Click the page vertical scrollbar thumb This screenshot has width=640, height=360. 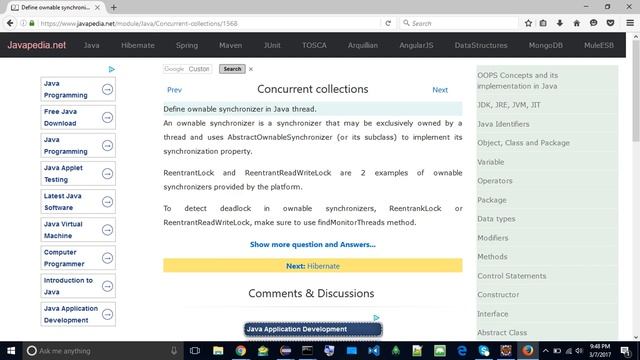coord(636,91)
